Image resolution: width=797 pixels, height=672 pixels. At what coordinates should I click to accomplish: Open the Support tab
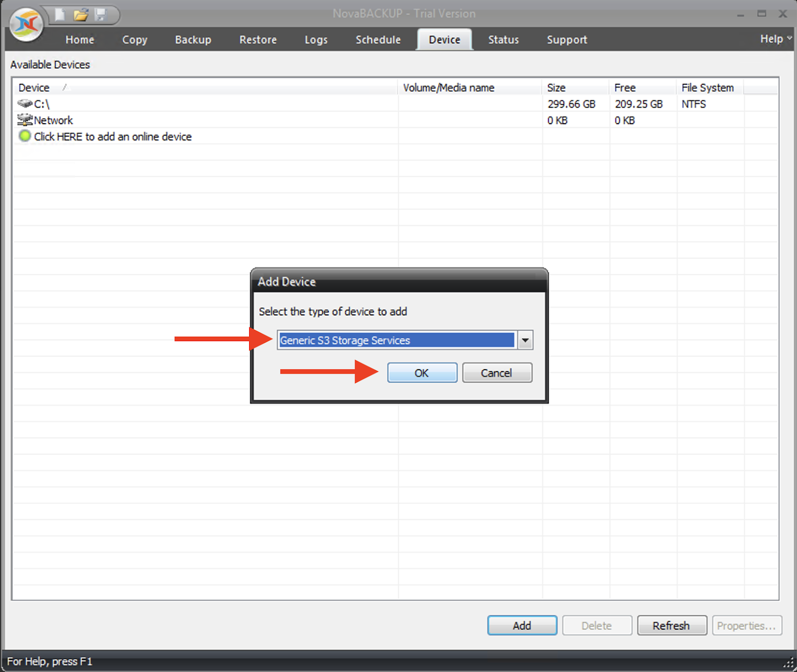coord(567,40)
